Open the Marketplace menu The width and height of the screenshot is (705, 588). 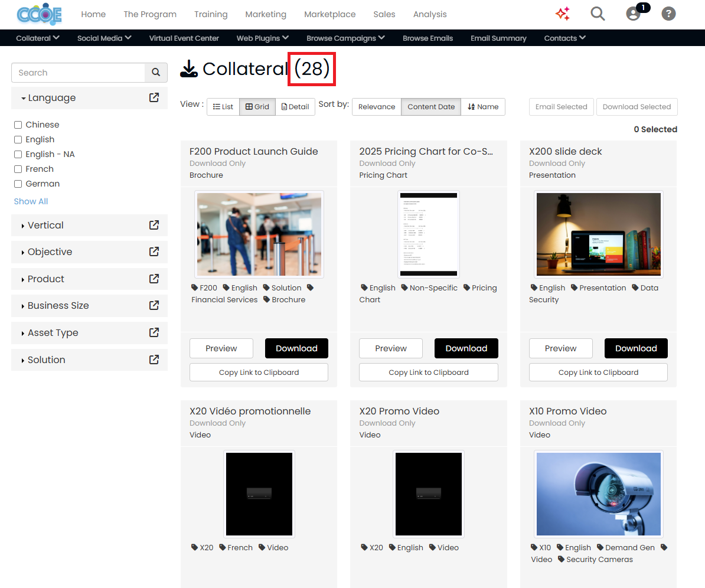(x=330, y=14)
